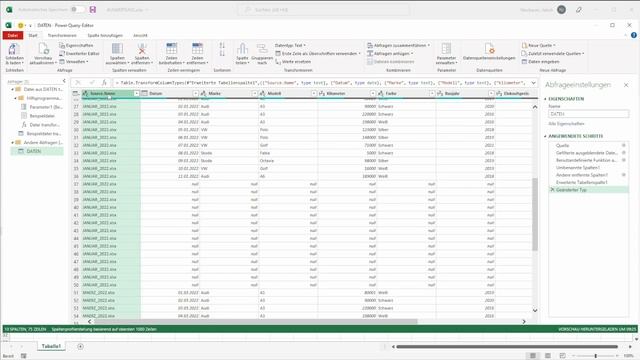
Task: Select the DATEN query
Action: (37, 151)
